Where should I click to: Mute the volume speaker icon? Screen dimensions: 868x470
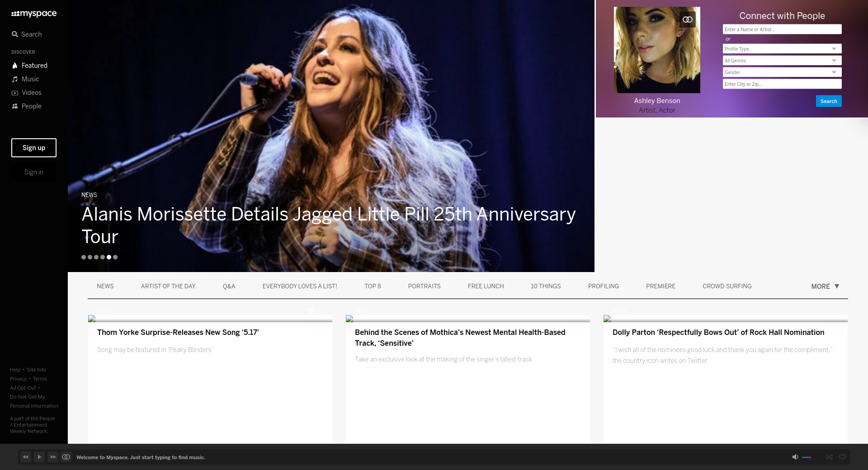[x=795, y=457]
